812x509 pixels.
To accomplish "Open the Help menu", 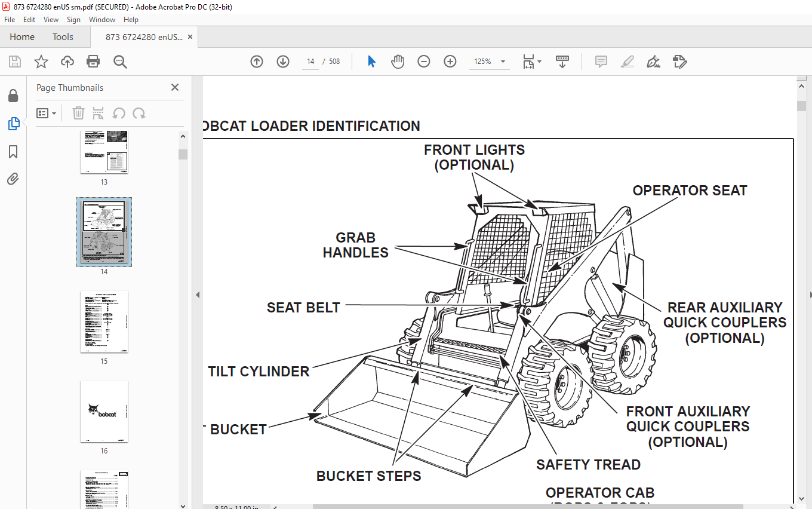I will [x=131, y=20].
